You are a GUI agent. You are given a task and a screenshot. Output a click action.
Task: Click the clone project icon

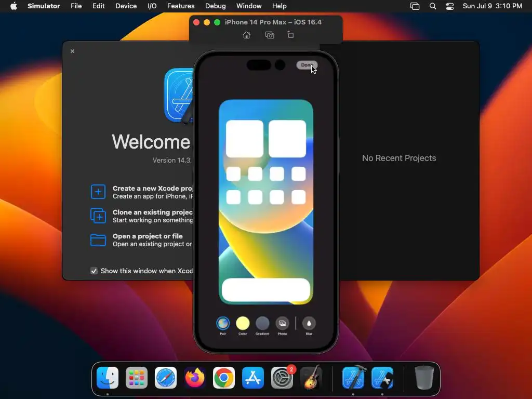click(x=98, y=216)
